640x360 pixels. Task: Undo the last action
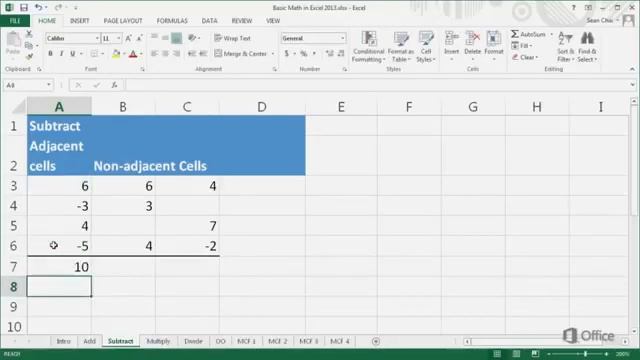click(38, 7)
